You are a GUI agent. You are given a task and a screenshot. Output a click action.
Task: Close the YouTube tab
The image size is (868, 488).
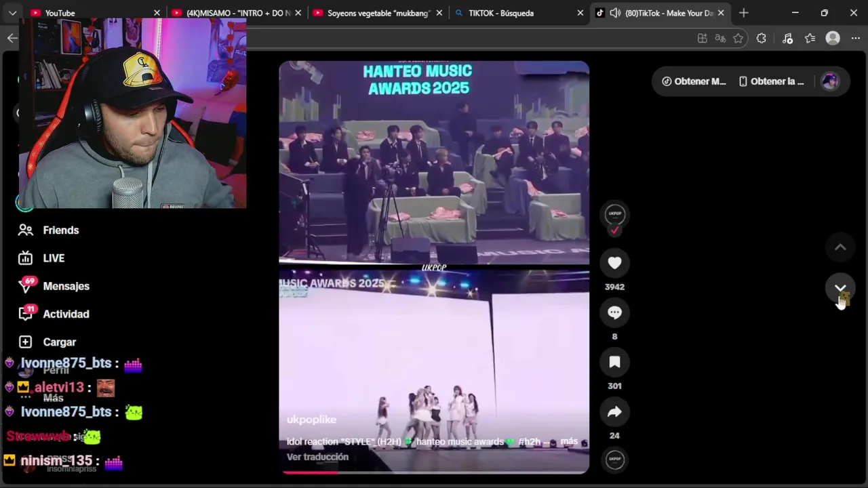click(x=157, y=13)
